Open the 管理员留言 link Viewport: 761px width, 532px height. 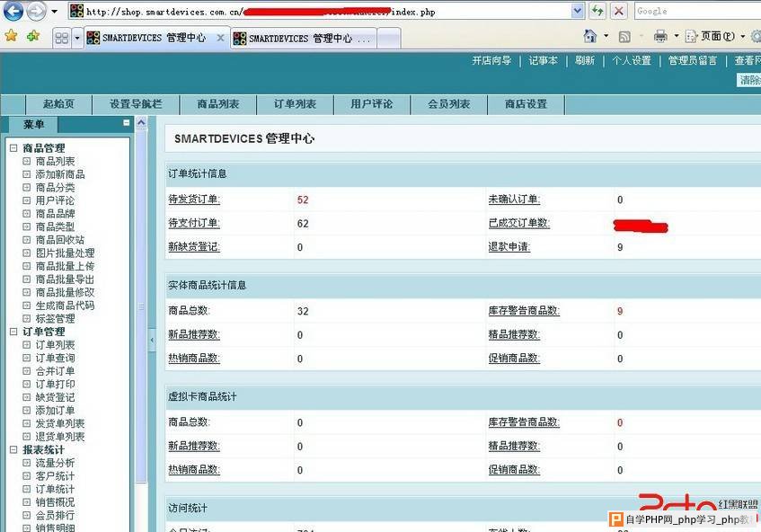[693, 61]
